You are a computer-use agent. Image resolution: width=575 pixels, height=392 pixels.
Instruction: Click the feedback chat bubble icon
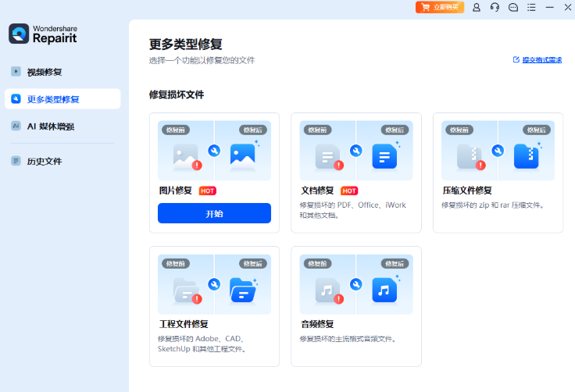pos(513,7)
